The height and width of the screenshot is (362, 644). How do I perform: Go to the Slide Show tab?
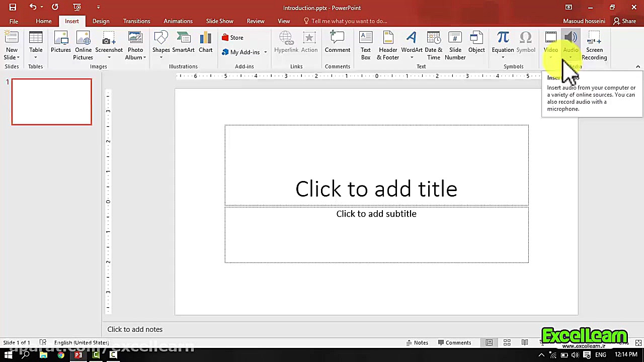click(x=220, y=21)
